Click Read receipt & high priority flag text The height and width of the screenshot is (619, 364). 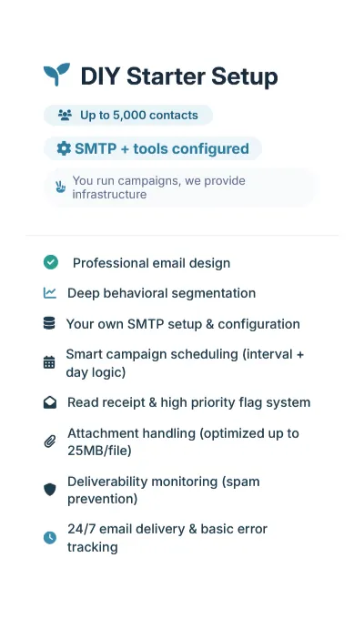tap(188, 402)
